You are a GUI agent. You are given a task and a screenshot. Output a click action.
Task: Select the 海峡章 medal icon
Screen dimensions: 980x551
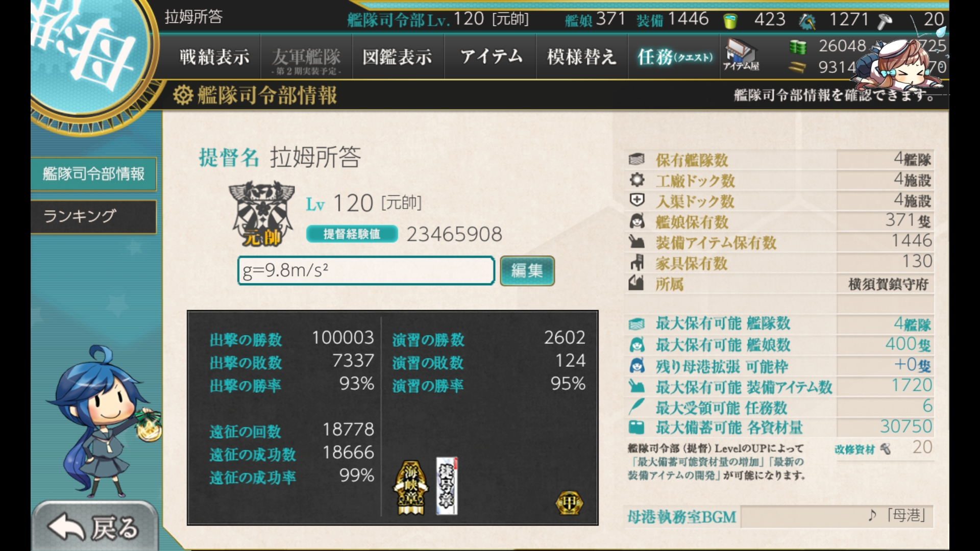tap(411, 487)
